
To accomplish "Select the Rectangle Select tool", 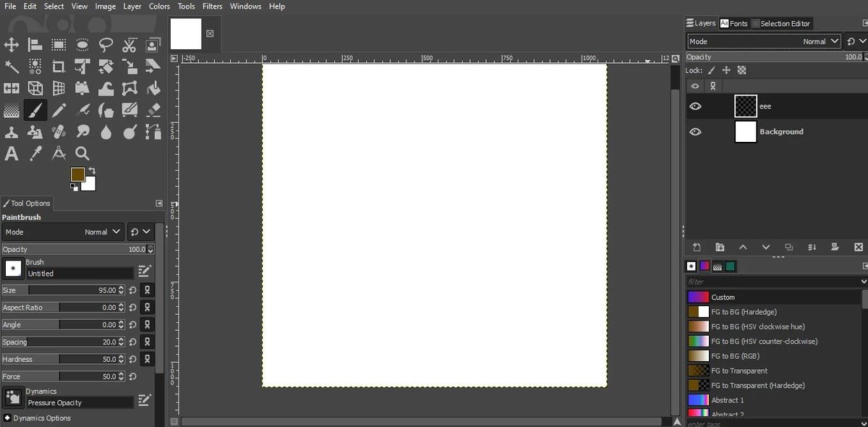I will pyautogui.click(x=59, y=45).
